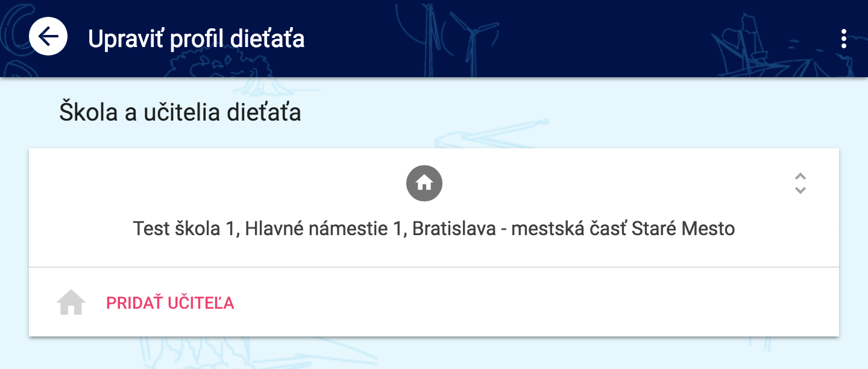Add a teacher via PRIDAŤ UČITEĽA

point(170,303)
